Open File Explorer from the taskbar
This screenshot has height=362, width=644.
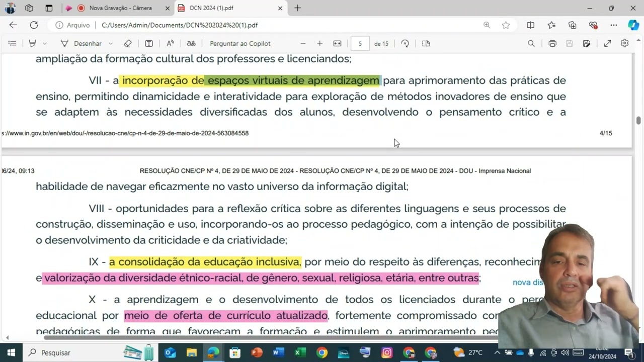(192, 352)
